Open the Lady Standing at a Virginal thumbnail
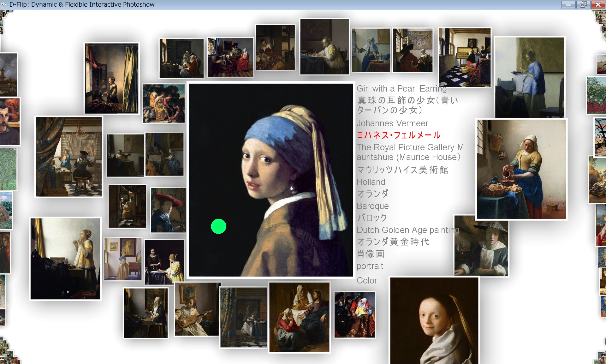The width and height of the screenshot is (606, 364). (123, 259)
